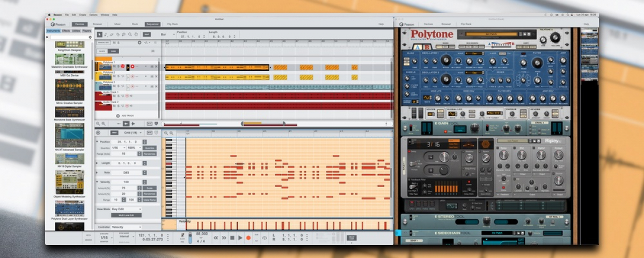Open the View Mode Key Edit dropdown
Screen dimensions: 644x258
click(x=126, y=209)
